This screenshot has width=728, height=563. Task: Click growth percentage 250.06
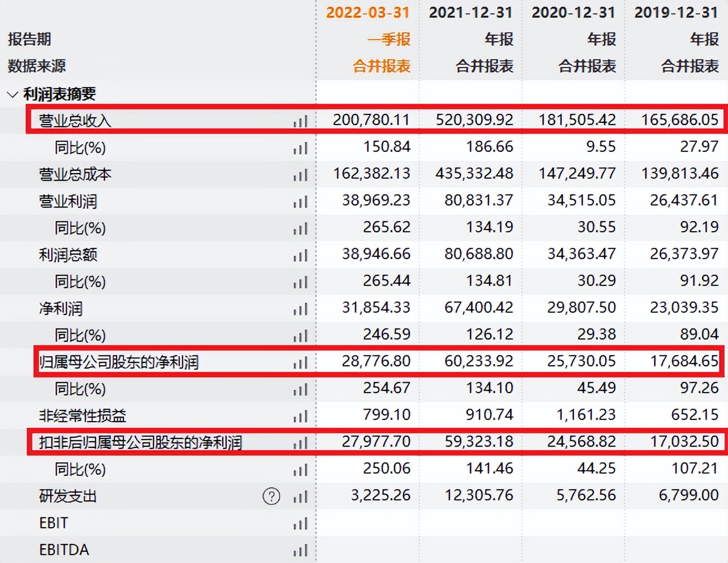(x=386, y=468)
